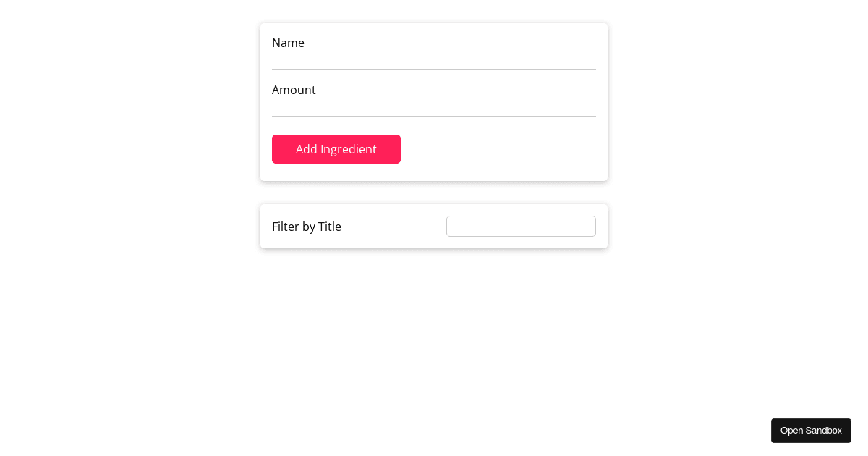Focus the ingredient amount entry line
The image size is (868, 456).
[x=434, y=105]
